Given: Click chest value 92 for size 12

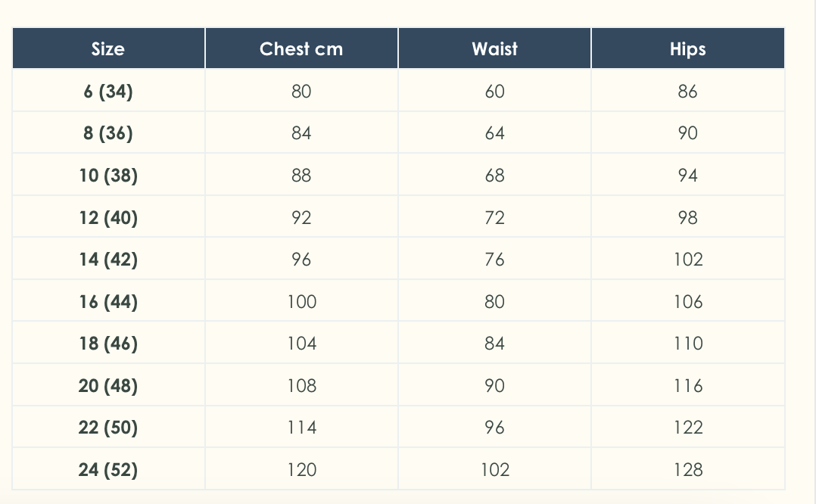Looking at the screenshot, I should pos(301,218).
